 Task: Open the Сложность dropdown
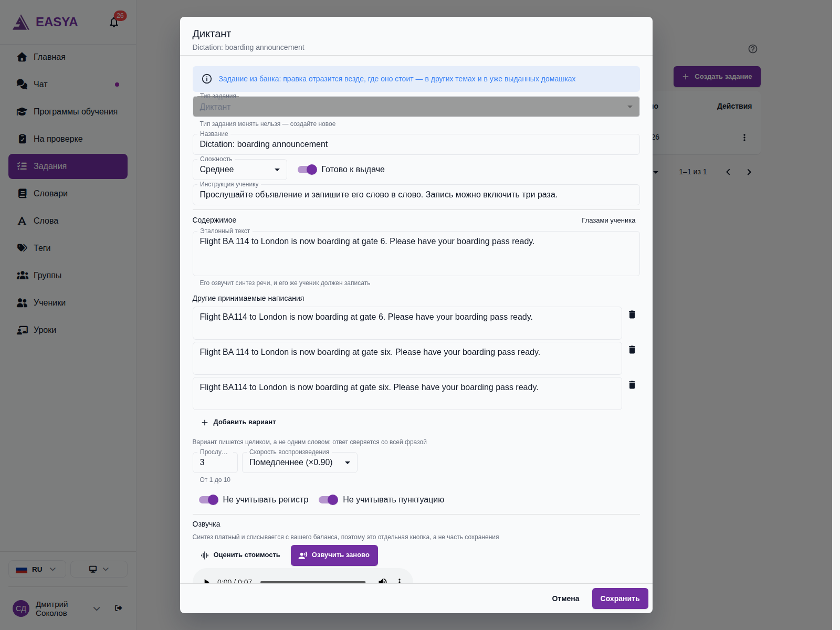[240, 170]
